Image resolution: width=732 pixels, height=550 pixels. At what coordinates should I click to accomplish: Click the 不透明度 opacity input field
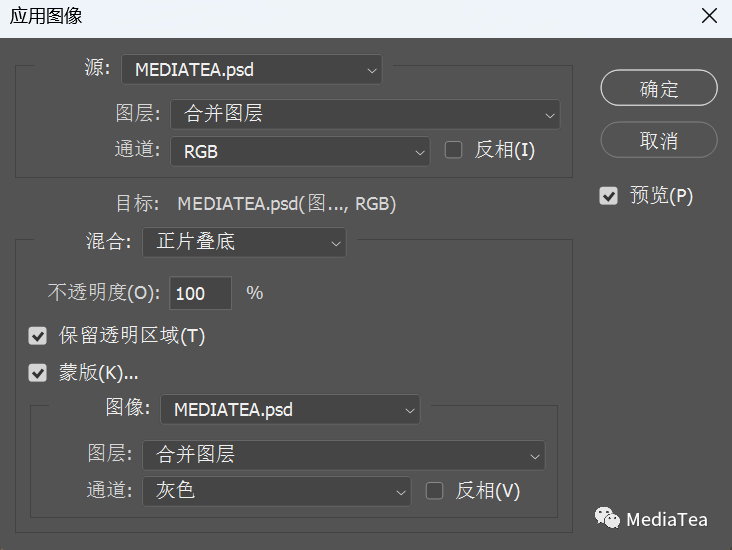[200, 293]
